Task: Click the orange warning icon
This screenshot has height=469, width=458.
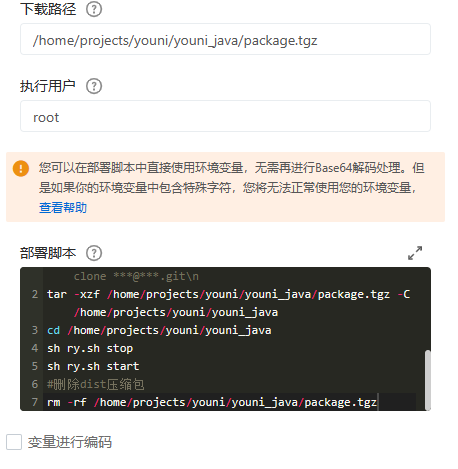Action: (x=21, y=168)
